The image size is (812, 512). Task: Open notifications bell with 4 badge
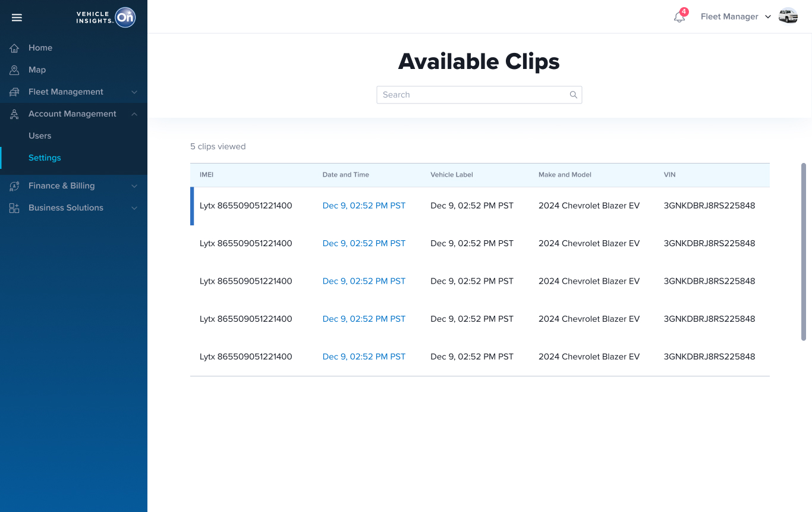point(680,16)
